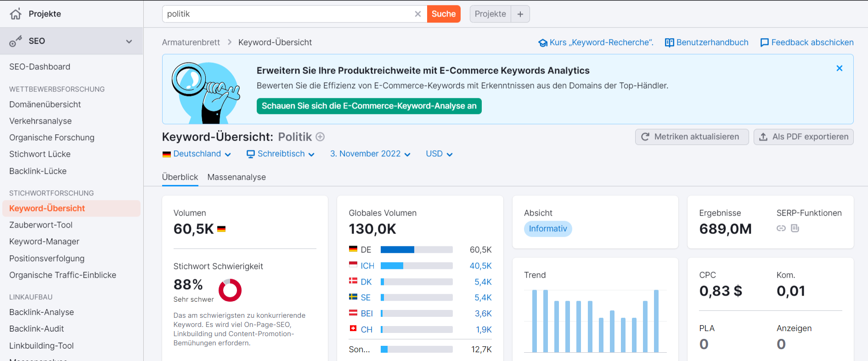Click the 689,0M results value

click(x=726, y=229)
